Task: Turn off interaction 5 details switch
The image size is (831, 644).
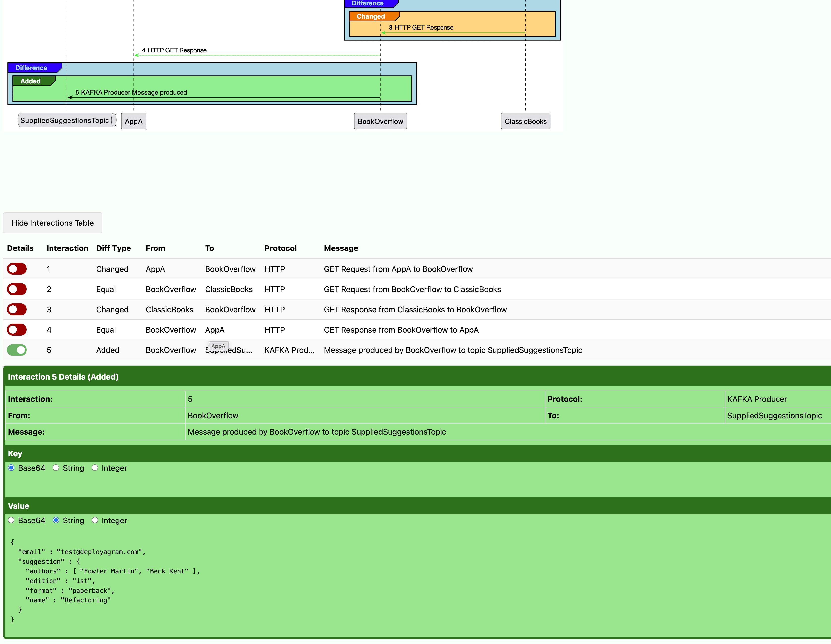Action: click(x=17, y=350)
